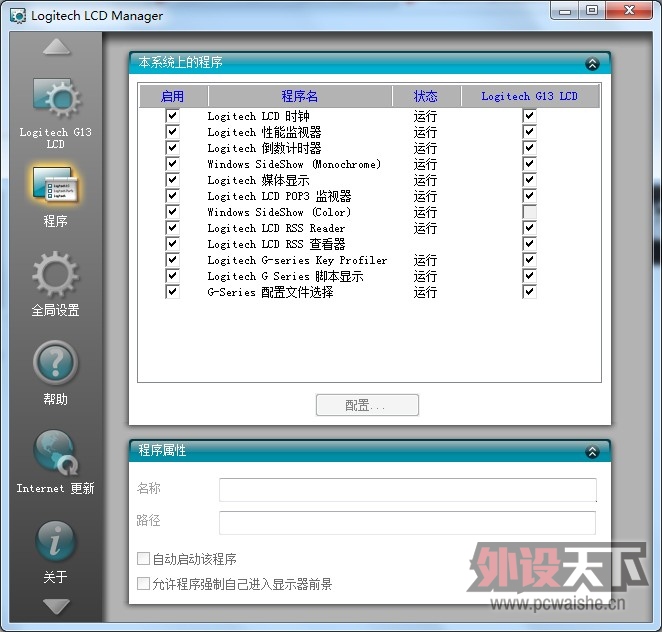Viewport: 662px width, 632px height.
Task: Click the Logitech LCD Manager title bar icon
Action: click(18, 16)
